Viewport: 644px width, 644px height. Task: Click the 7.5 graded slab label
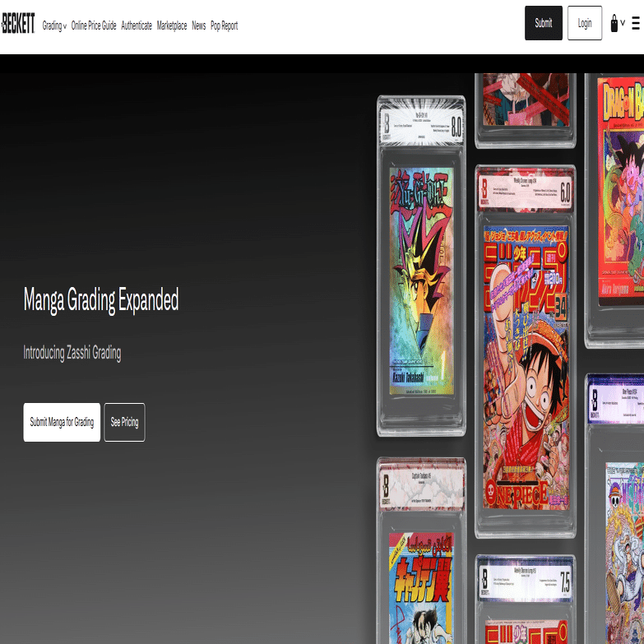[526, 581]
